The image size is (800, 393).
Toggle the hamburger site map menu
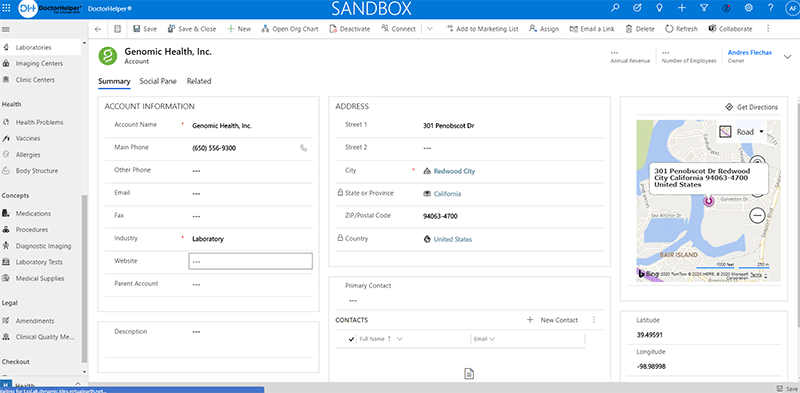pyautogui.click(x=6, y=29)
